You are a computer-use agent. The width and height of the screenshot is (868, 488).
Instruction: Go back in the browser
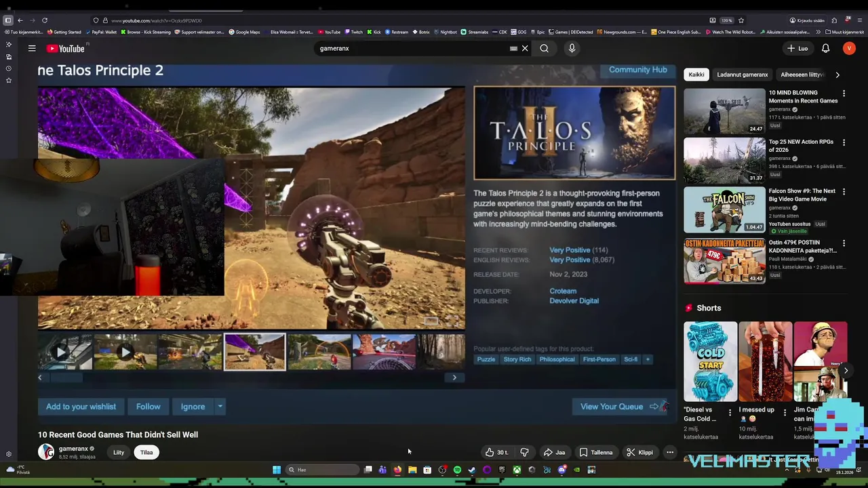[x=20, y=20]
